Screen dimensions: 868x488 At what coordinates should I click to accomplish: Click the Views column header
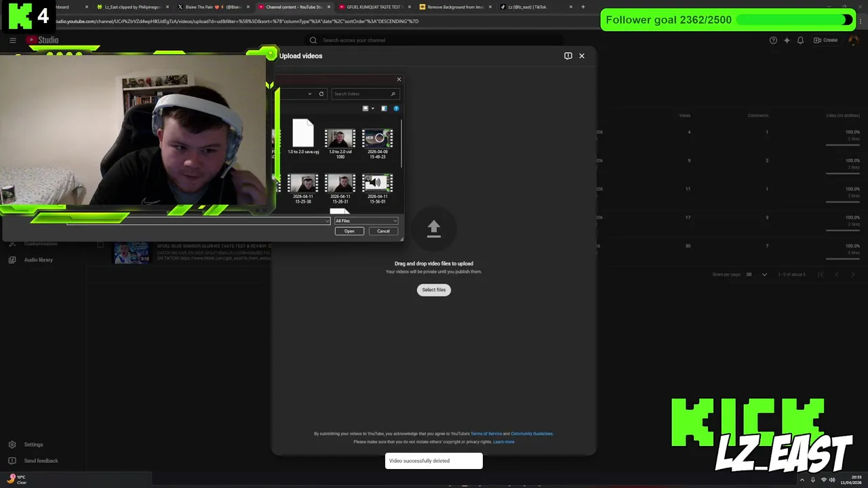pos(685,115)
